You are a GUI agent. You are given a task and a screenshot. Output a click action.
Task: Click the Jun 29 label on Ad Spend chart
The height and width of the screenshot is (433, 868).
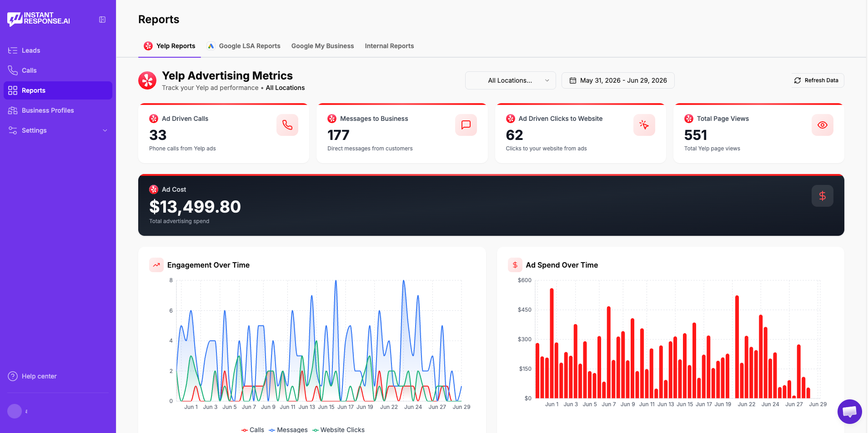tap(818, 404)
